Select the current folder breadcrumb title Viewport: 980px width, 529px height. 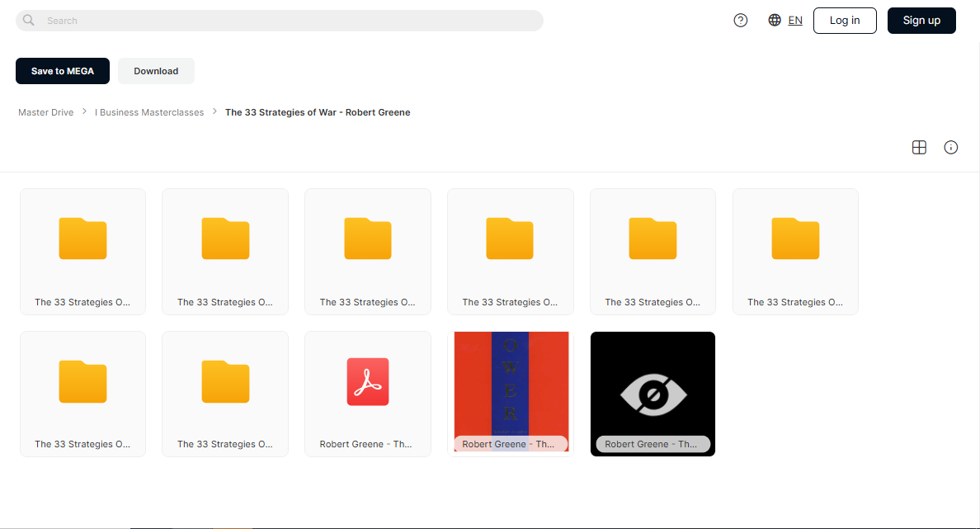coord(318,112)
